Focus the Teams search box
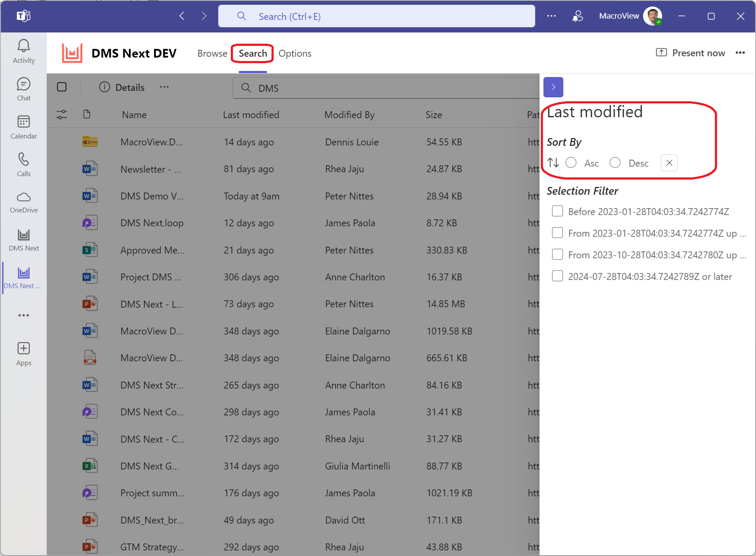 tap(377, 16)
